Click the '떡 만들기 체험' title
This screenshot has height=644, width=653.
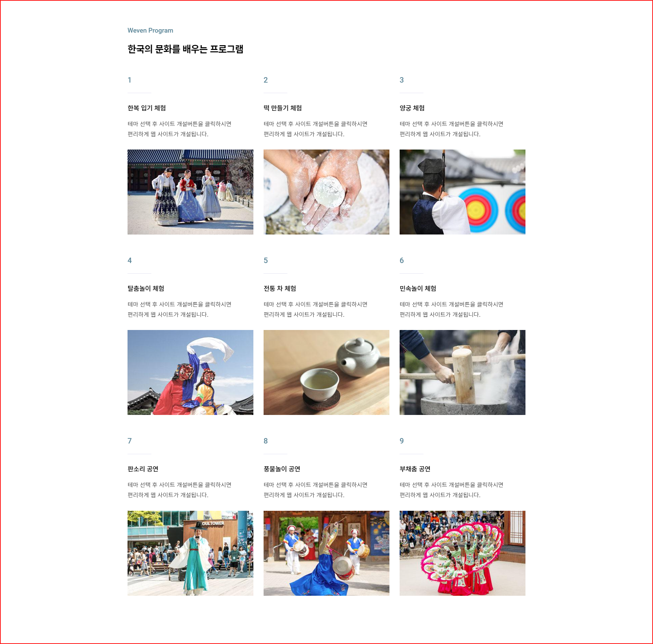coord(283,108)
